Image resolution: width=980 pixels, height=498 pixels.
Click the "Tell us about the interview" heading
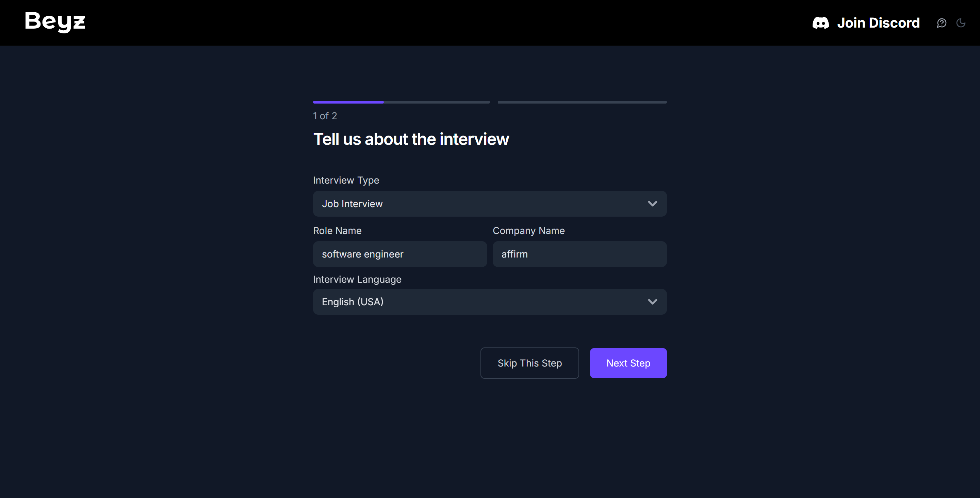point(411,139)
